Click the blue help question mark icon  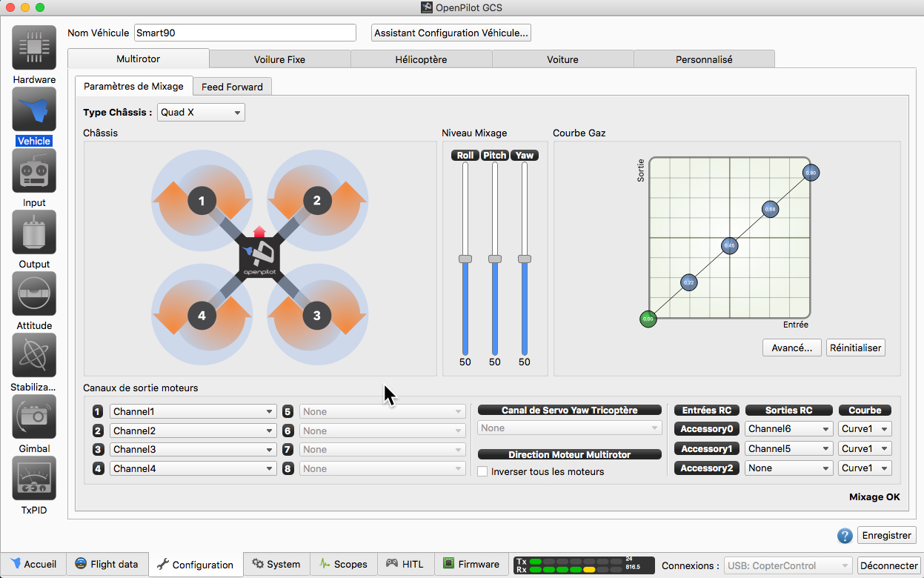(845, 536)
